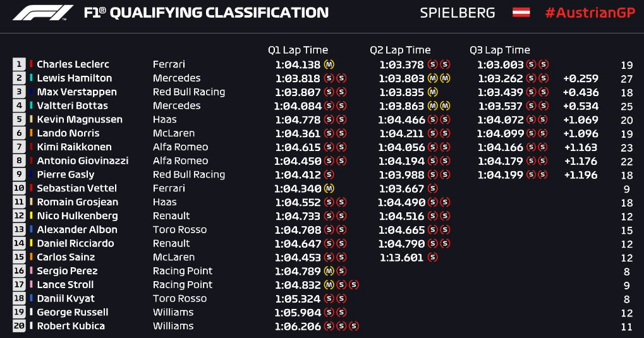Screen dimensions: 644x338
Task: Click position number 1 box
Action: pos(19,64)
